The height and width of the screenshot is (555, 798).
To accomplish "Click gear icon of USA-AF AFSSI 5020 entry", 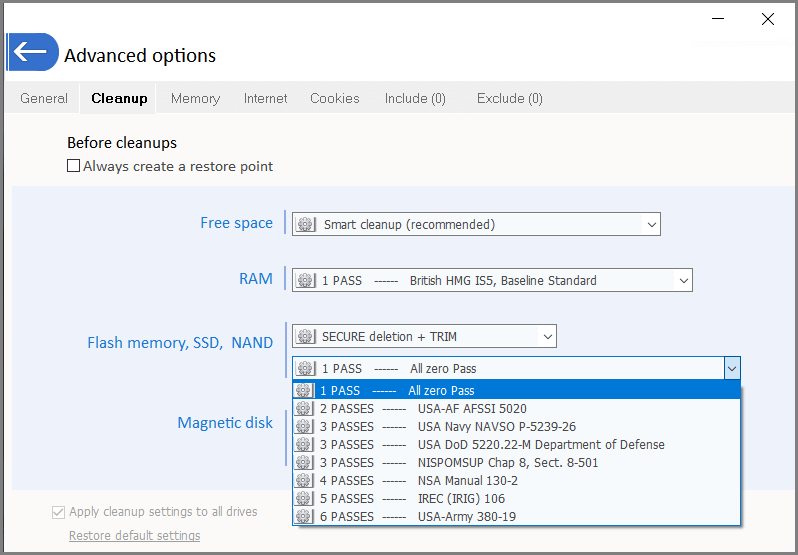I will tap(304, 408).
